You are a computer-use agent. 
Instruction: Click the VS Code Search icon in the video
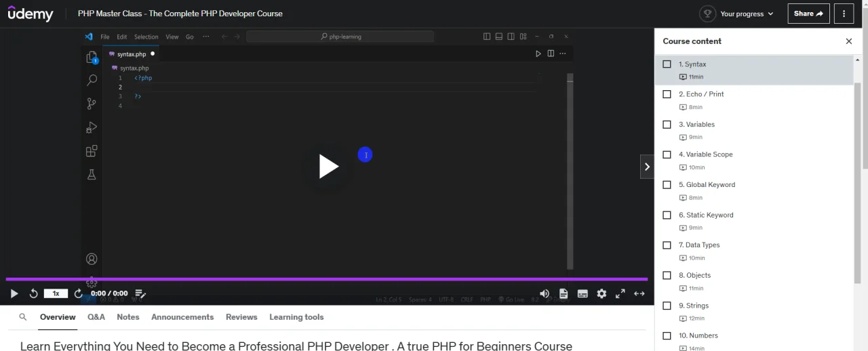pyautogui.click(x=92, y=80)
